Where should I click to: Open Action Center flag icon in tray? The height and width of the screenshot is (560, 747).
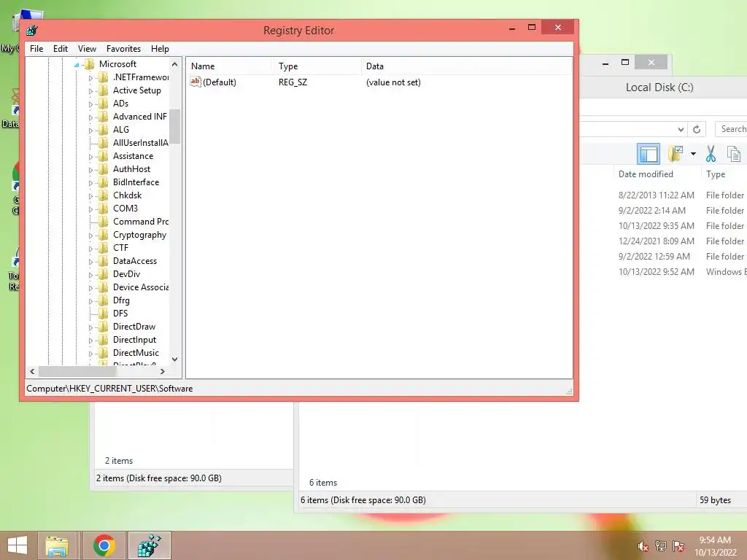678,545
